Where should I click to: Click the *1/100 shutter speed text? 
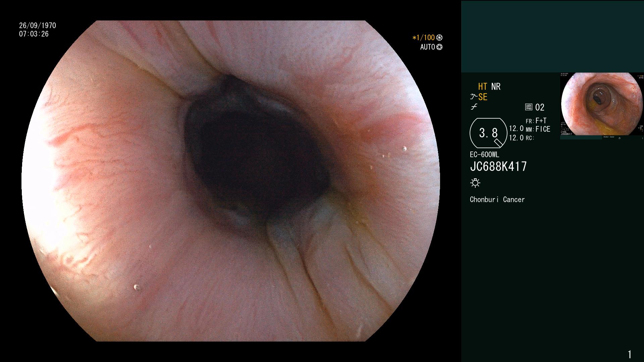click(x=423, y=38)
